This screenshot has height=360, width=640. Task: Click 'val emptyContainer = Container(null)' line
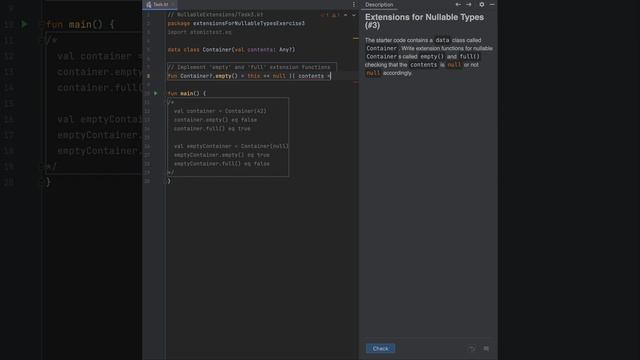click(x=231, y=146)
